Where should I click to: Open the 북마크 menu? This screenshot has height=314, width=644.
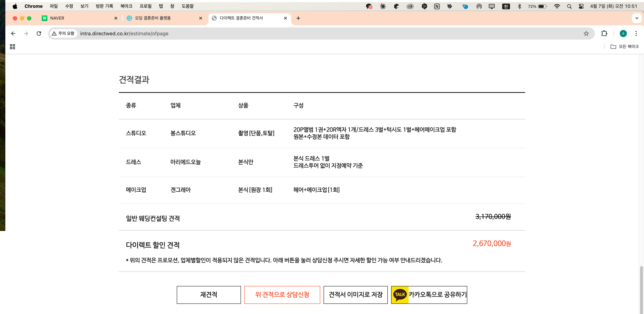click(126, 6)
